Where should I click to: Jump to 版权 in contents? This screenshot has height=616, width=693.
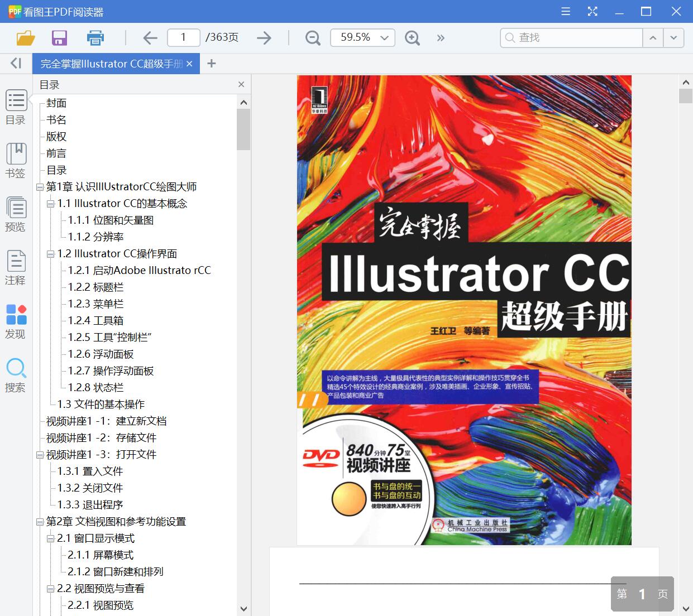click(x=56, y=137)
